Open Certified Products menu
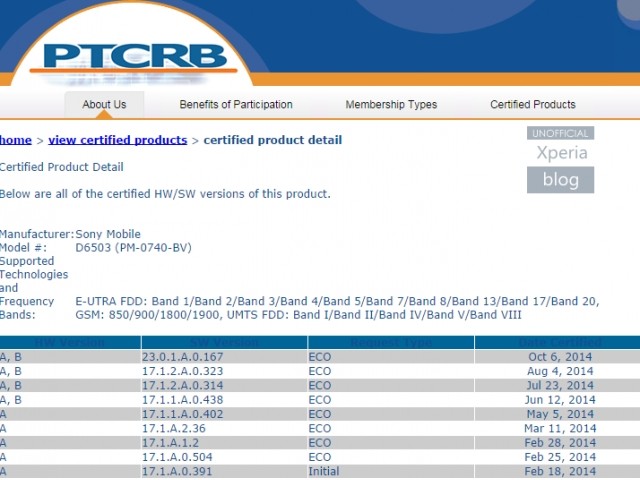Screen dimensions: 640x480 [533, 104]
